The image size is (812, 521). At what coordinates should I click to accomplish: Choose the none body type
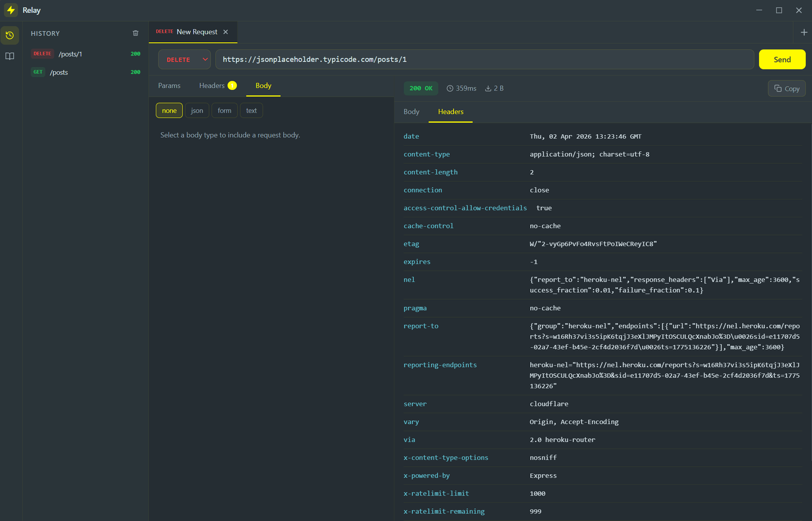(x=169, y=110)
